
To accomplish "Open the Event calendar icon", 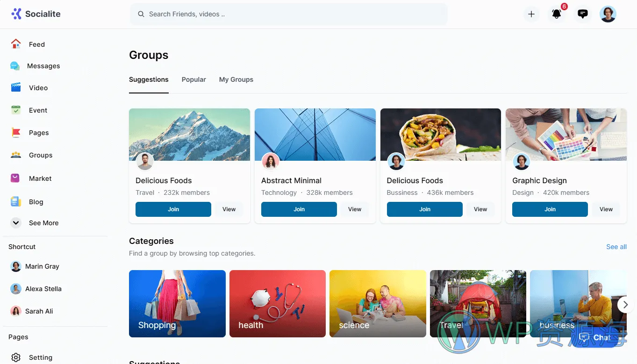I will 16,110.
